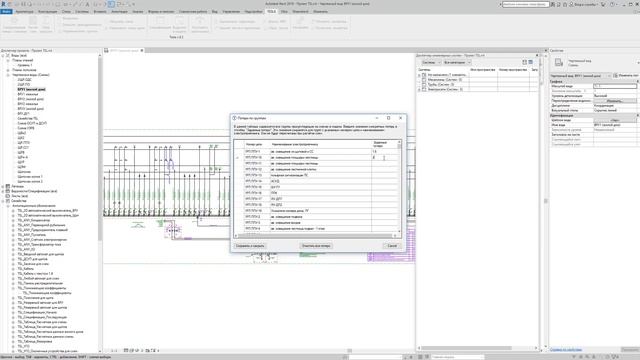Collapse the Идентификация section in Properties
Viewport: 640px width, 360px height.
(638, 116)
